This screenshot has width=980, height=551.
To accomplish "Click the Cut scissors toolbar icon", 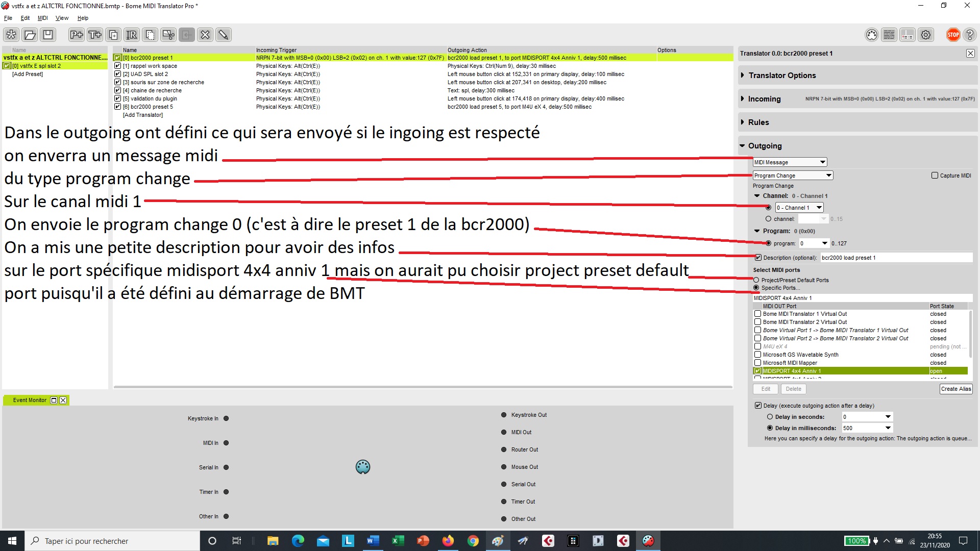I will point(168,35).
